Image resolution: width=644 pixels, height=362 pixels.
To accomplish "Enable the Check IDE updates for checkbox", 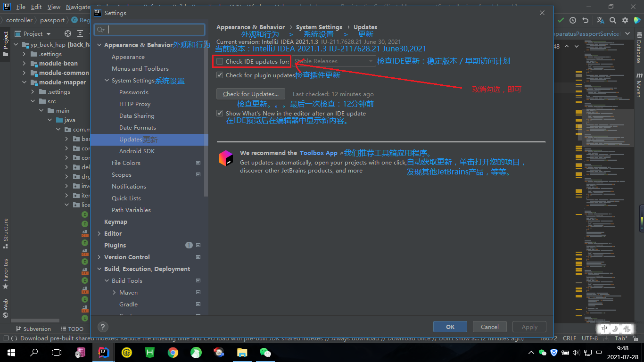I will [220, 61].
